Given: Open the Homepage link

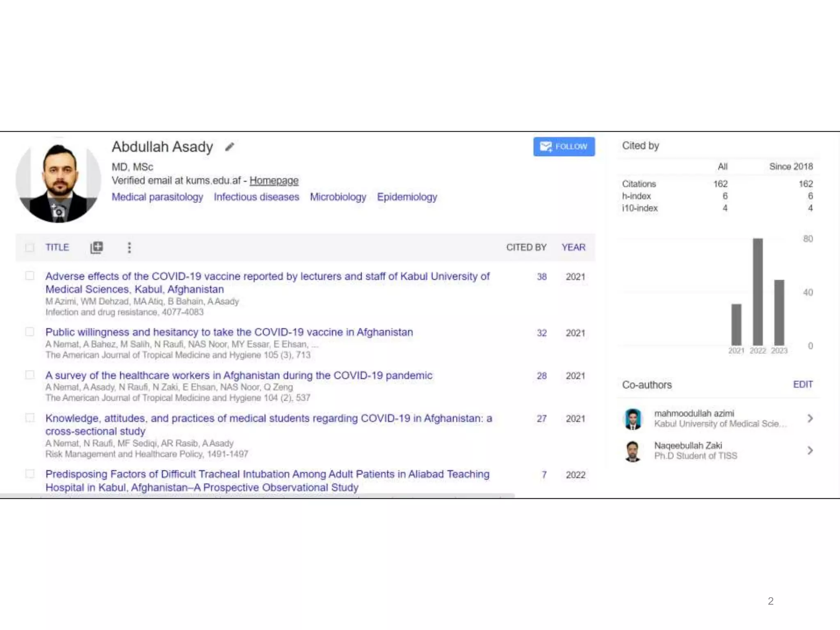Looking at the screenshot, I should [274, 180].
